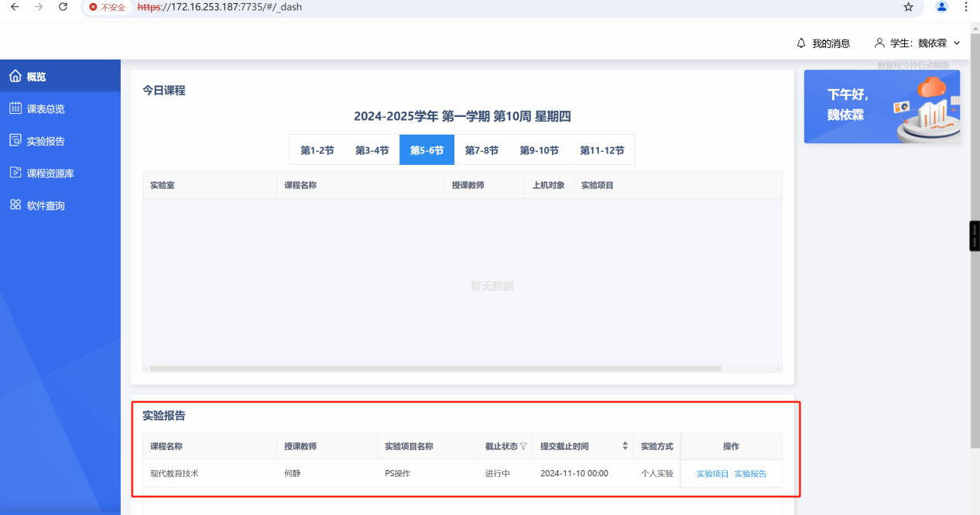Screen dimensions: 980x515
Task: Sort by 提交截止时间 column arrows
Action: pos(625,446)
